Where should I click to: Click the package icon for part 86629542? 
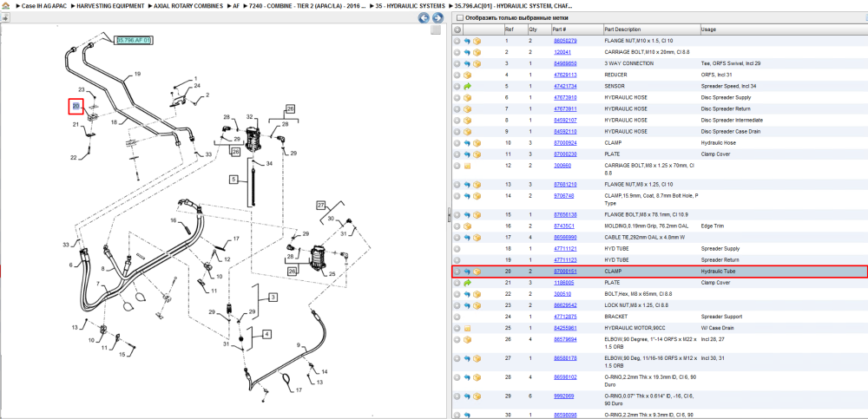[x=477, y=305]
